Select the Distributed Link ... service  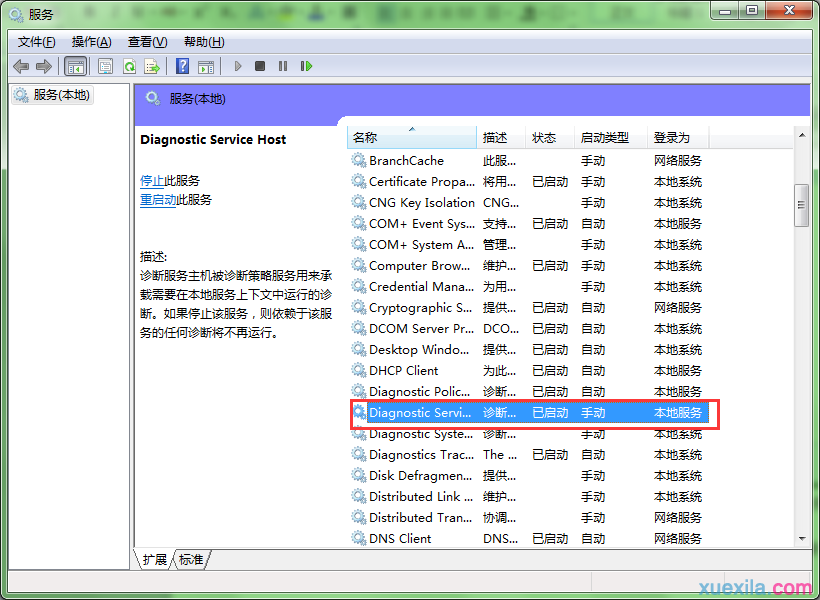[529, 496]
